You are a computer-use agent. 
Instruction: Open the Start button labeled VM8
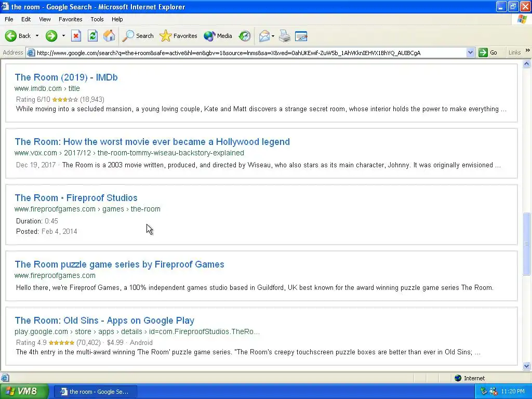[24, 391]
